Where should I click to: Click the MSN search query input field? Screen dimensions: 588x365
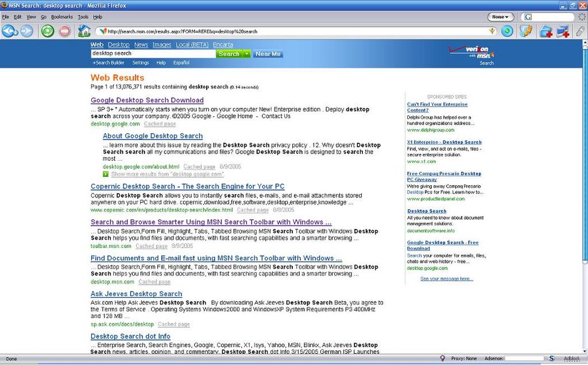click(153, 53)
